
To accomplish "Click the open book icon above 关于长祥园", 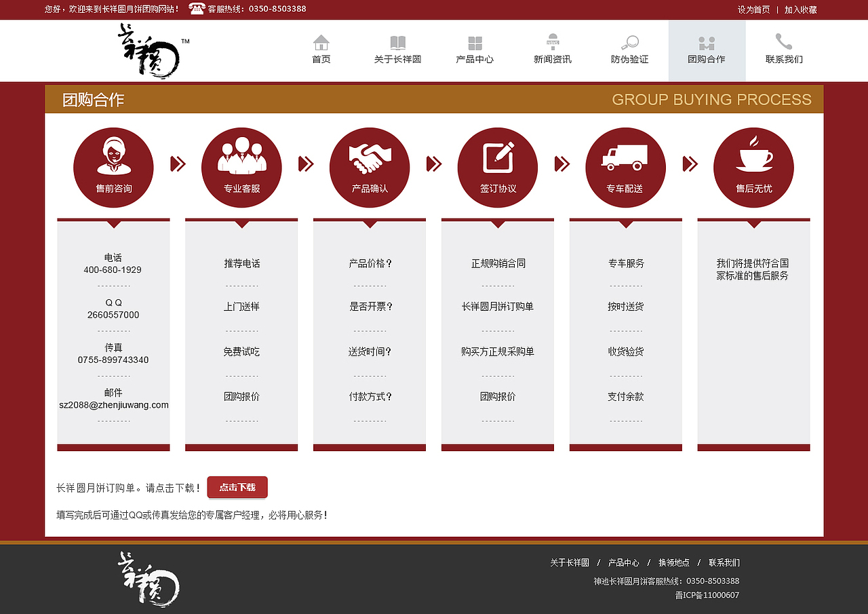I will pyautogui.click(x=398, y=43).
